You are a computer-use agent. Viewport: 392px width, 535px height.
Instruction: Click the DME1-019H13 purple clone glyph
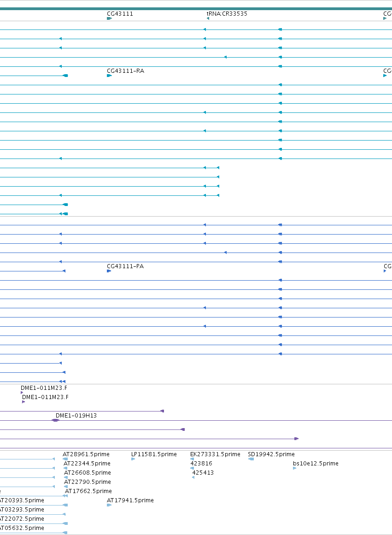coord(55,420)
